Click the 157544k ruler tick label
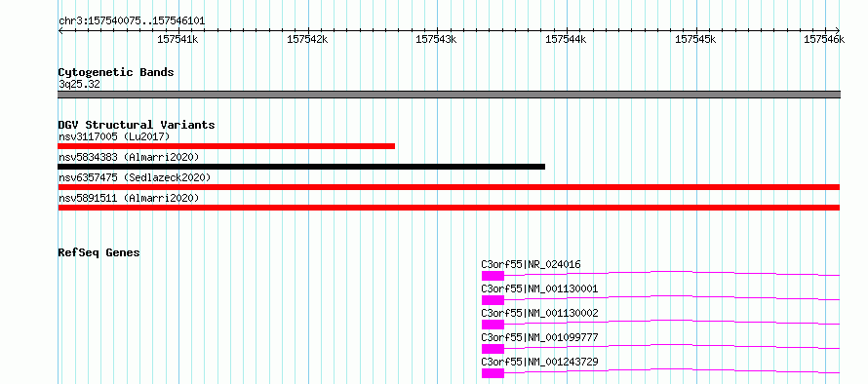 (566, 39)
